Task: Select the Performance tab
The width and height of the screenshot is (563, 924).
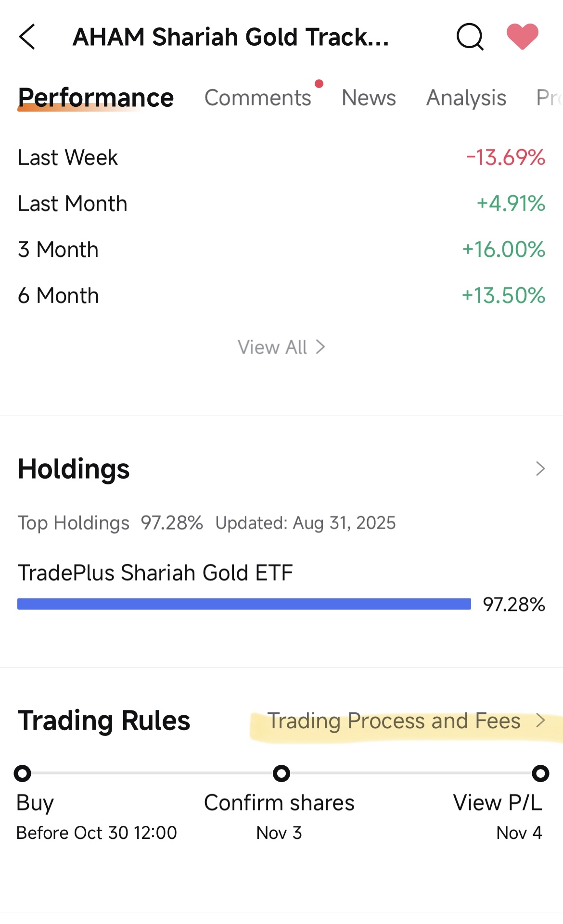Action: 96,98
